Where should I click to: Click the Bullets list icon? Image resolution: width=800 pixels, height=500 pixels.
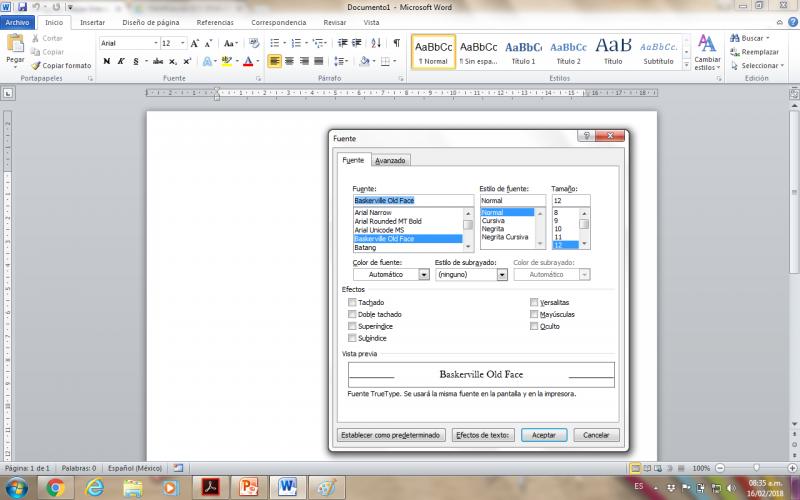[274, 43]
